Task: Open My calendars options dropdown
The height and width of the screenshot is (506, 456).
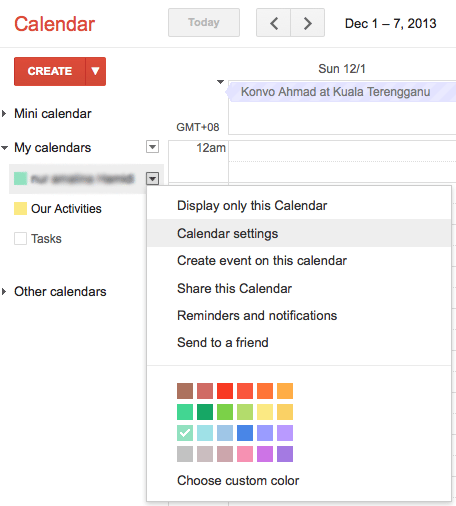Action: coord(152,147)
